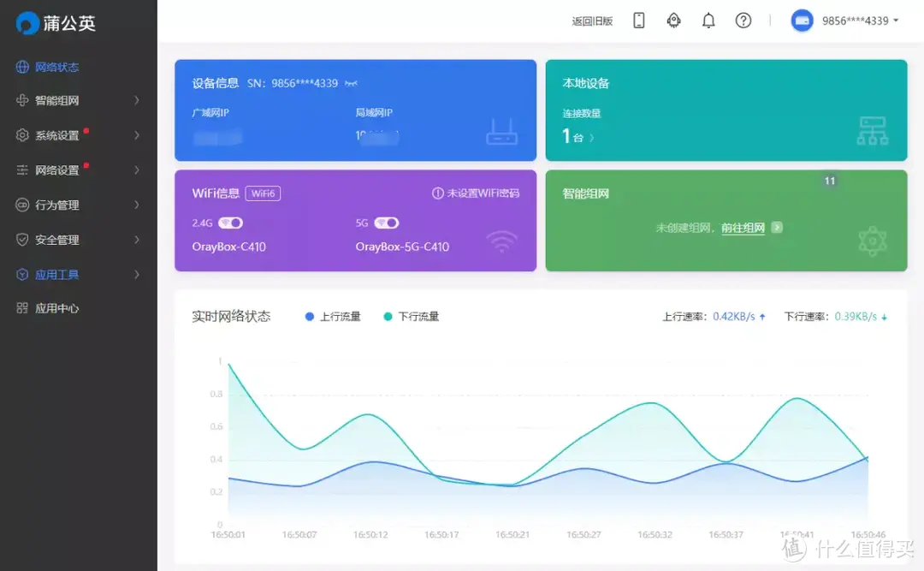This screenshot has width=924, height=571.
Task: Click the rocket upgrade icon in the top bar
Action: [x=673, y=20]
